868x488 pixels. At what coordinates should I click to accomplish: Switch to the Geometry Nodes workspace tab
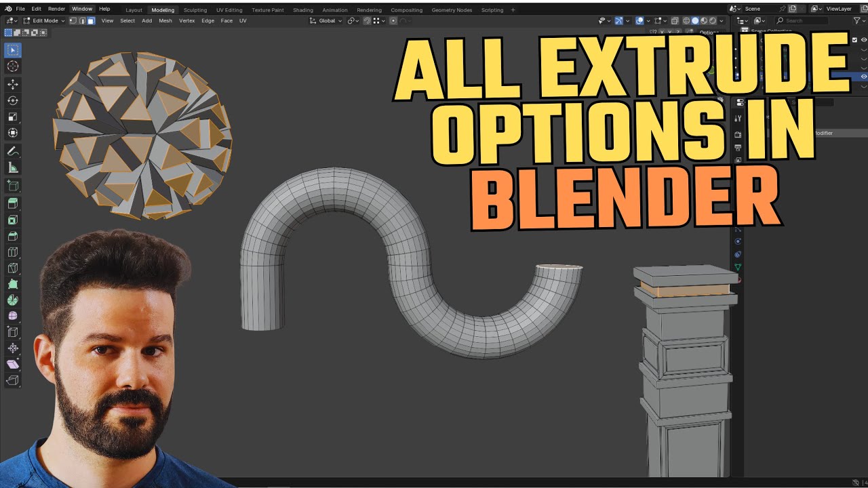click(x=452, y=10)
